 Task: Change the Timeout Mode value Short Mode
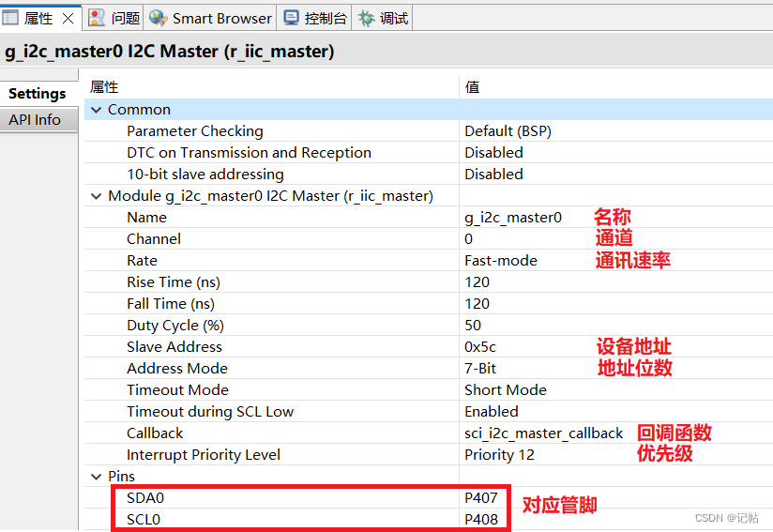506,390
